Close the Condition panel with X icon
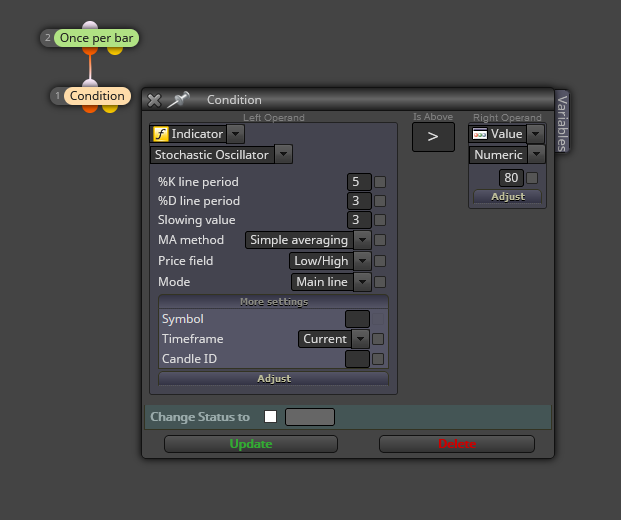621x520 pixels. 154,100
